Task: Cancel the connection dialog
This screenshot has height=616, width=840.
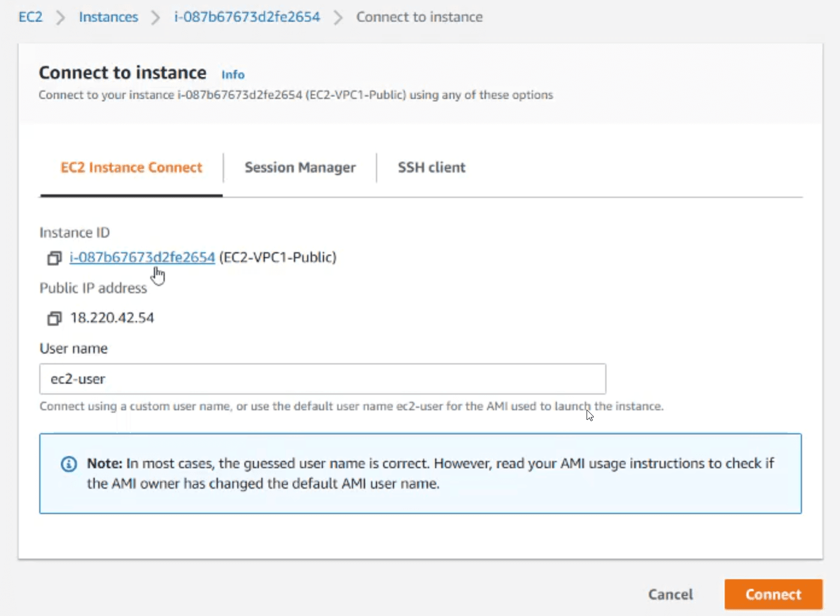Action: click(670, 594)
